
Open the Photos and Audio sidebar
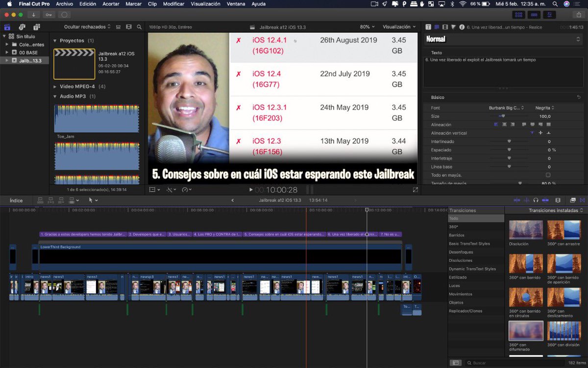pyautogui.click(x=22, y=26)
